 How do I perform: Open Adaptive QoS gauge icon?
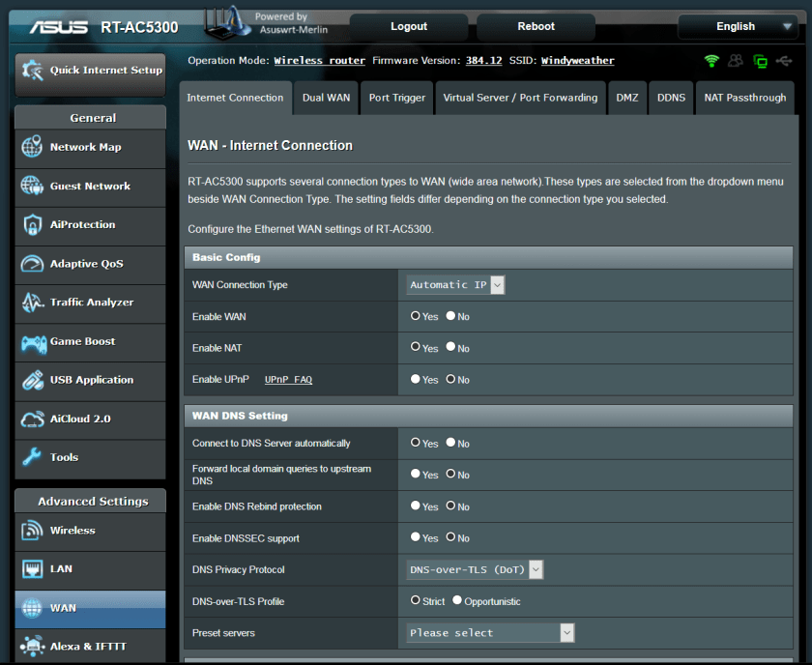click(x=33, y=264)
